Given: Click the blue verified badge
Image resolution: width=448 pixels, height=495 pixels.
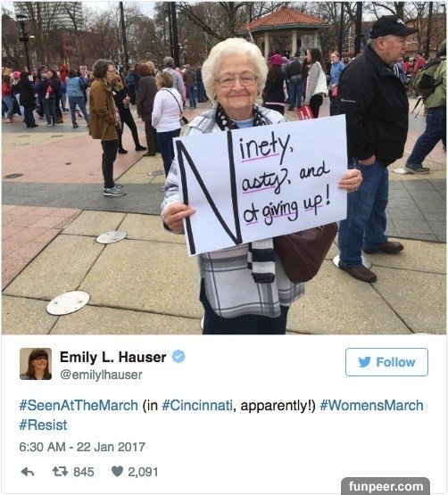Looking at the screenshot, I should click(178, 357).
